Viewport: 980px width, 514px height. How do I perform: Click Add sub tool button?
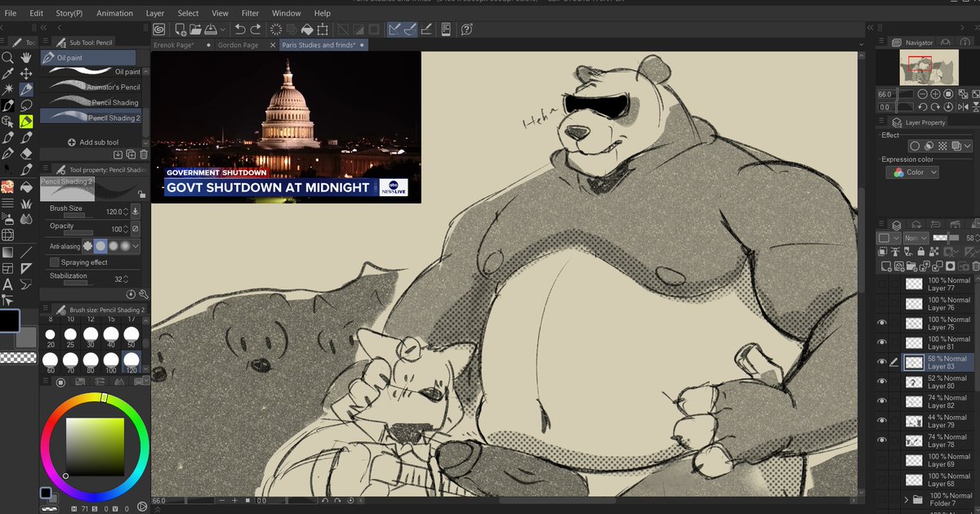(92, 142)
